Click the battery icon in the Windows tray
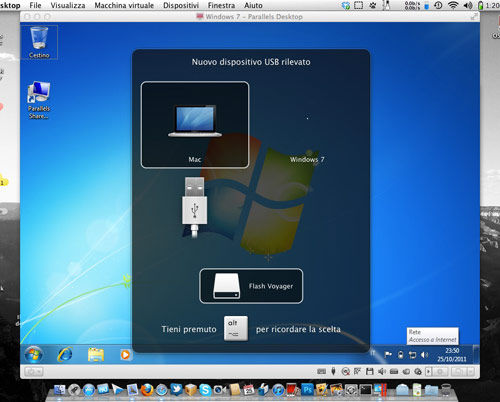500x402 pixels. tap(401, 355)
